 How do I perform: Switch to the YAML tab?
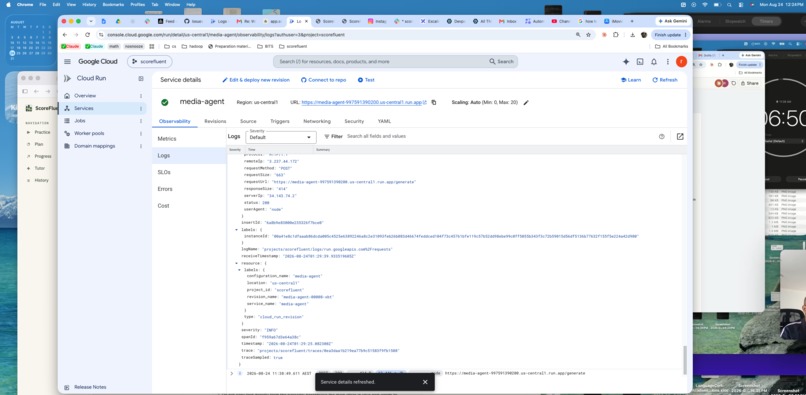tap(384, 121)
